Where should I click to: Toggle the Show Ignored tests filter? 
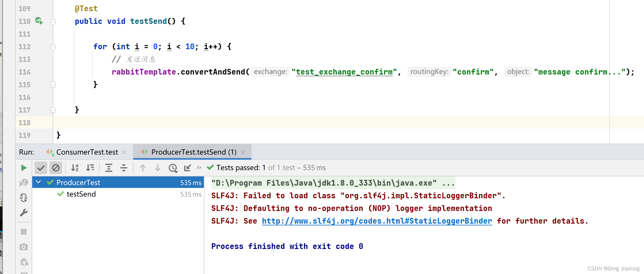click(x=56, y=168)
